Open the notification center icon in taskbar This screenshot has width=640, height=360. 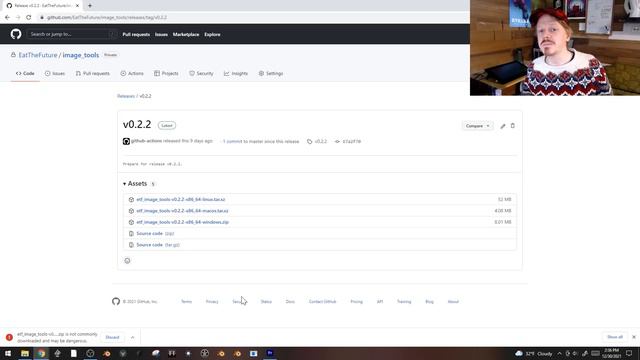(629, 353)
